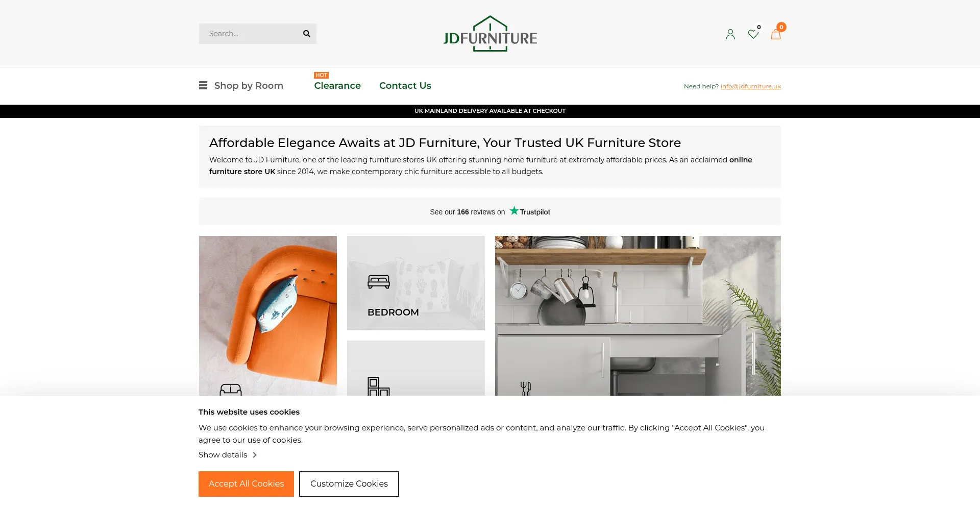Open the kitchen image category tile
This screenshot has height=507, width=980.
638,316
